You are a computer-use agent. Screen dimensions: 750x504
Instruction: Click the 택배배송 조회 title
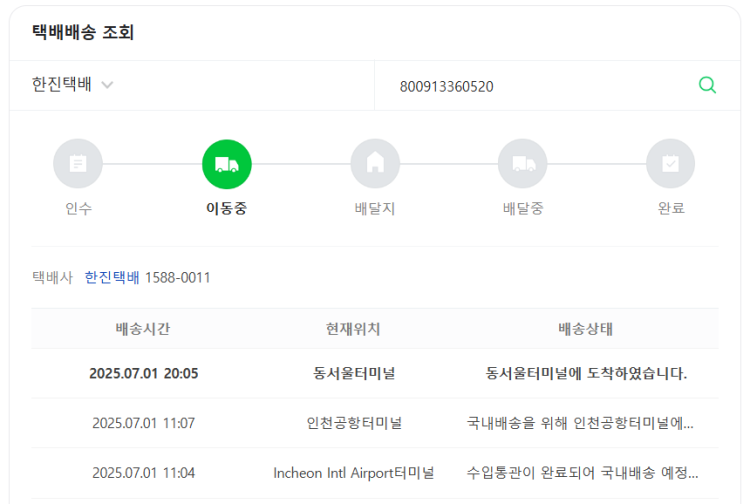83,32
